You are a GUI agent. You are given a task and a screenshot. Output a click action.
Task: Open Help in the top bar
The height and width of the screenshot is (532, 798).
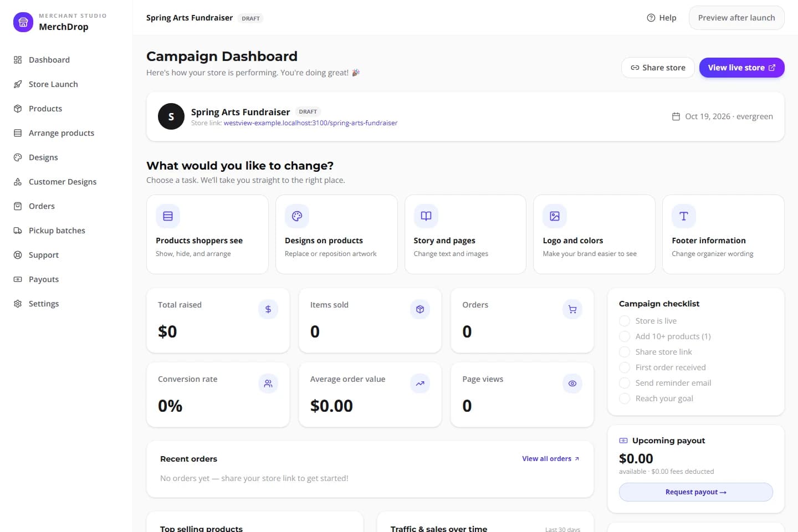[x=662, y=18]
